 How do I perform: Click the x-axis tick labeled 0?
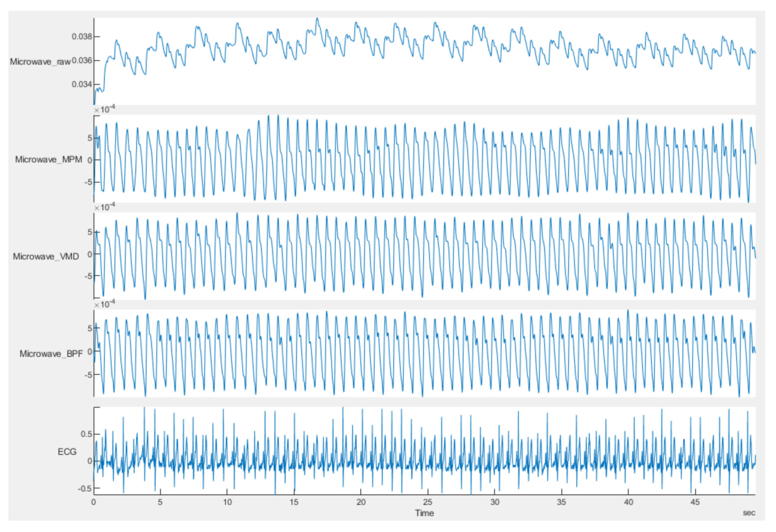(x=93, y=502)
